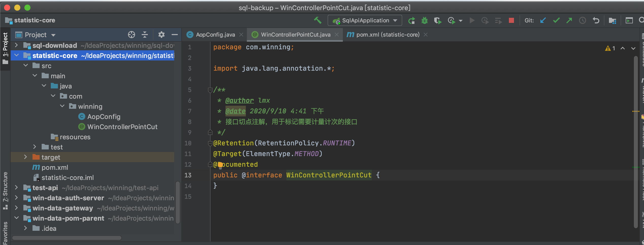Open the intention bulb on line 12
Image resolution: width=644 pixels, height=245 pixels.
220,165
